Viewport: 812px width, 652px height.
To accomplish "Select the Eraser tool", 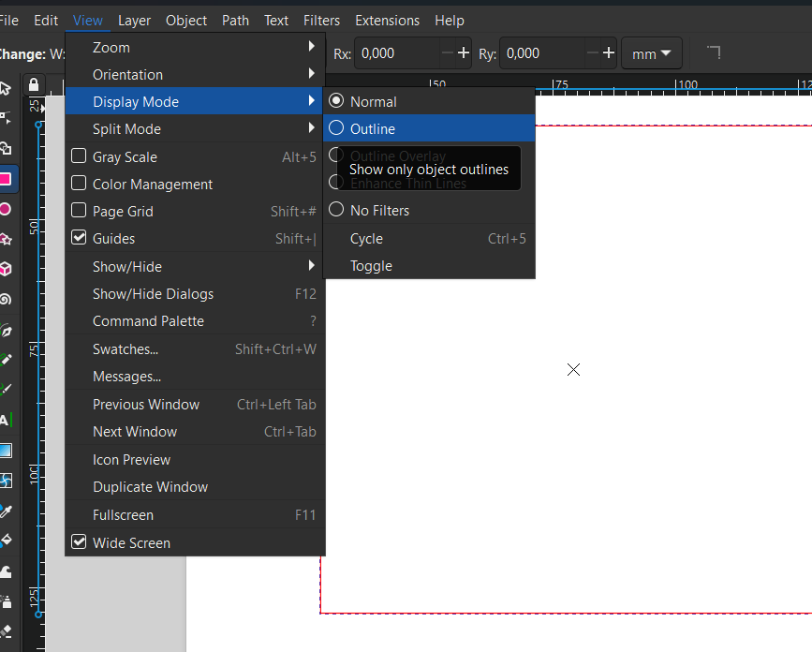I will [6, 631].
